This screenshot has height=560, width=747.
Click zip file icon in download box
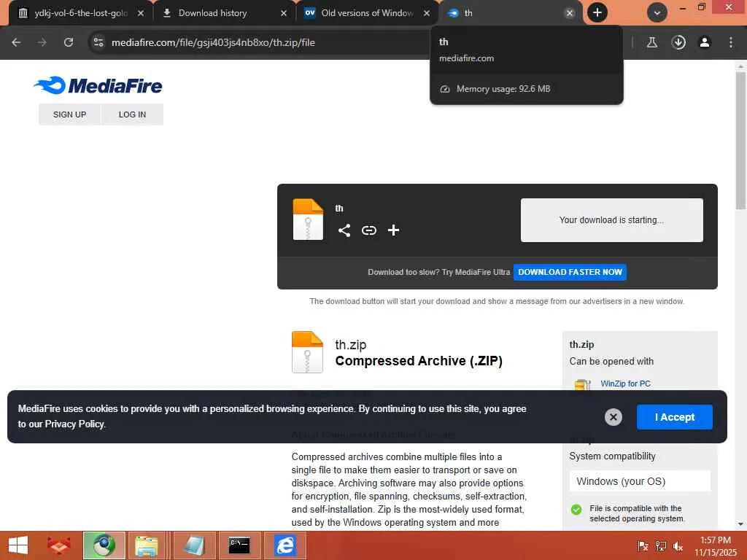pos(308,219)
